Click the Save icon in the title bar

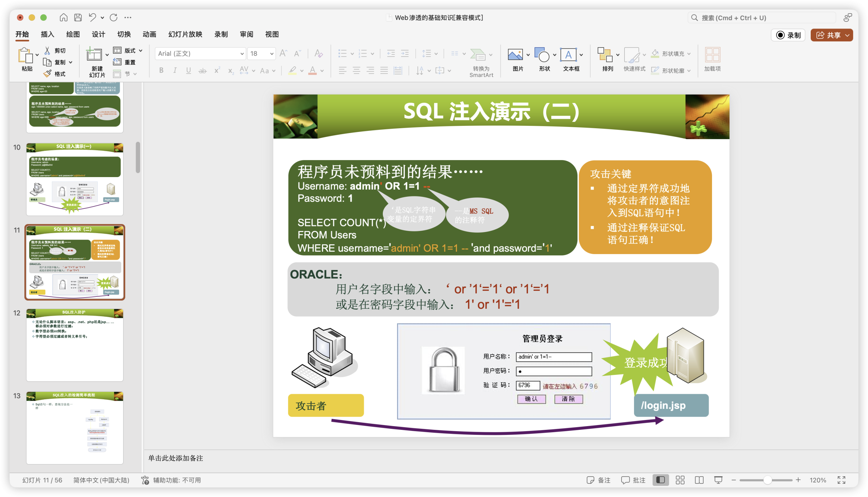[78, 17]
